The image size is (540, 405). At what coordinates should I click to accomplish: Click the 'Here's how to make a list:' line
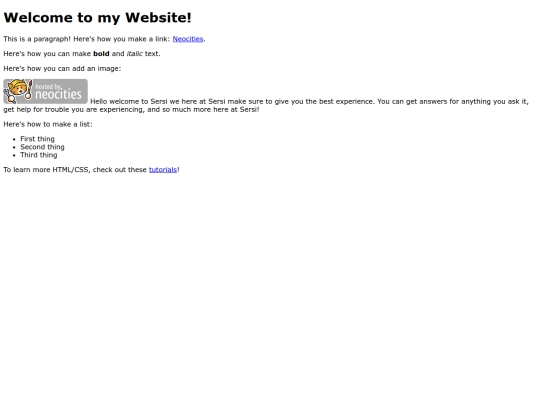coord(48,124)
